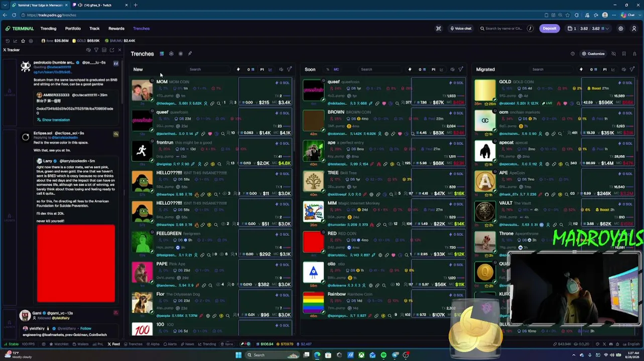644x361 pixels.
Task: Open the help icon beside Customize
Action: pos(572,54)
